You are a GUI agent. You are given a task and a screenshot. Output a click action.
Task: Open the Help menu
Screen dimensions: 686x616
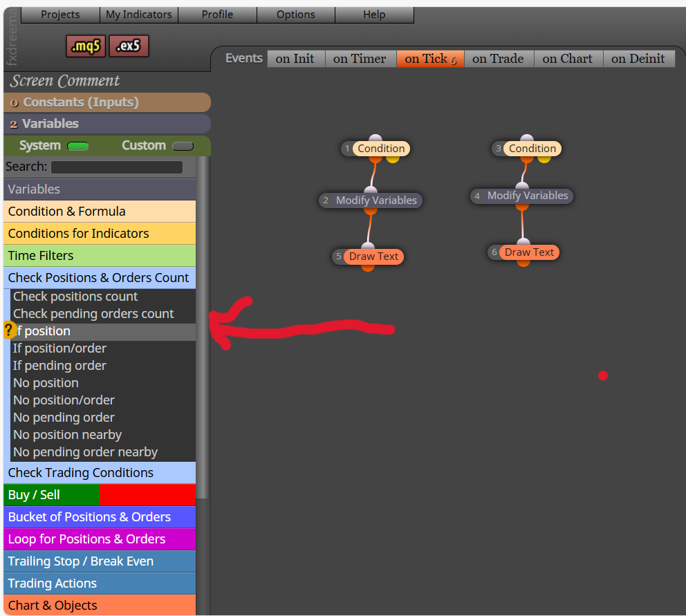click(374, 15)
